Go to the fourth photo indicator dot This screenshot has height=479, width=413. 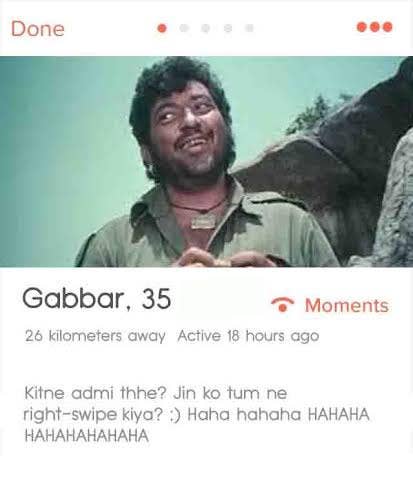228,28
